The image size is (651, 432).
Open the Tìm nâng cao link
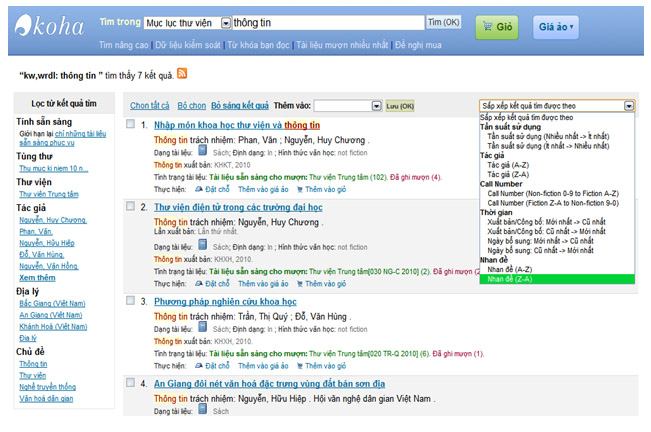tap(125, 45)
